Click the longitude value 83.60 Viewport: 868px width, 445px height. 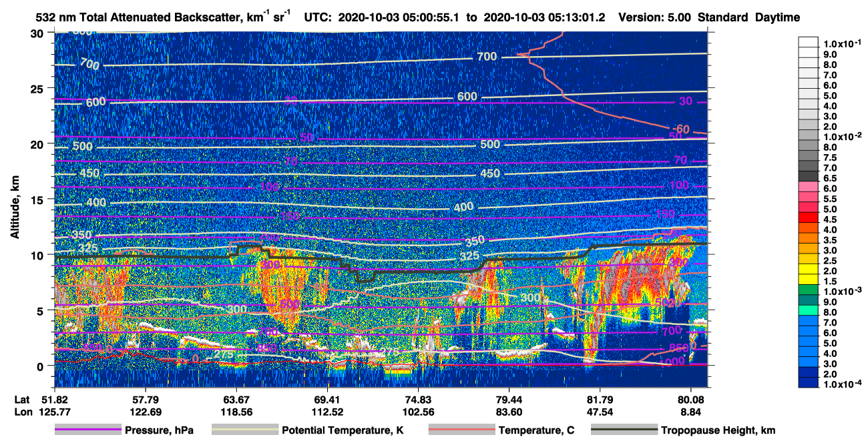509,411
